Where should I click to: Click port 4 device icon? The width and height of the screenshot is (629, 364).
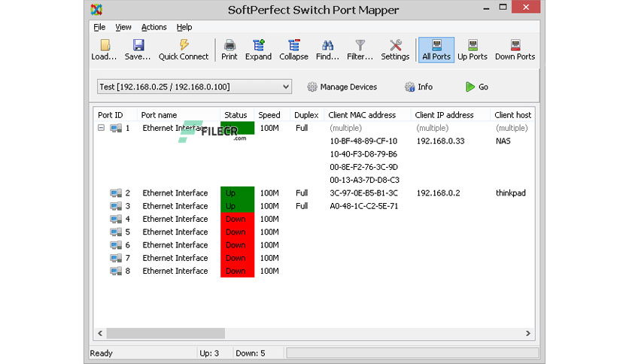click(x=116, y=220)
